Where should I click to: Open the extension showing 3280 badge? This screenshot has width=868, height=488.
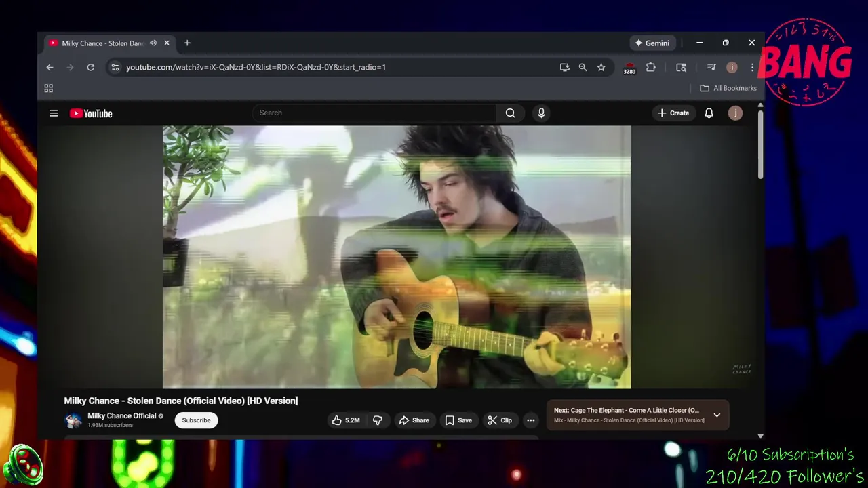tap(630, 68)
